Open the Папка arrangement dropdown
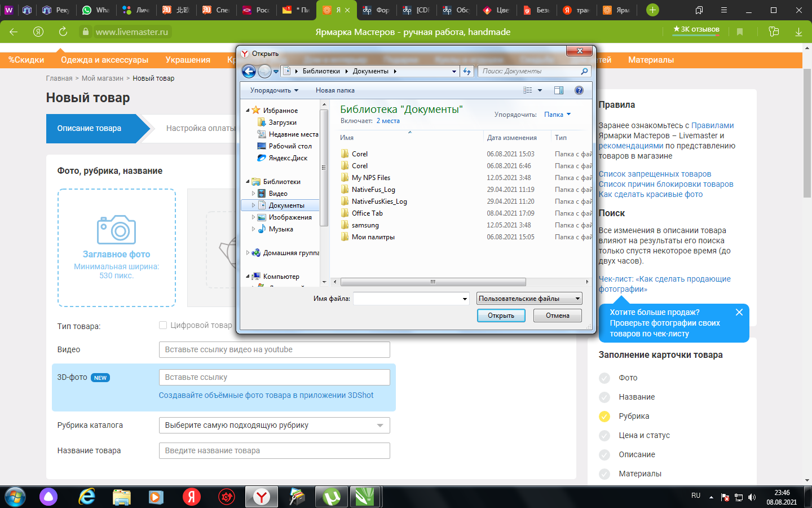 558,115
